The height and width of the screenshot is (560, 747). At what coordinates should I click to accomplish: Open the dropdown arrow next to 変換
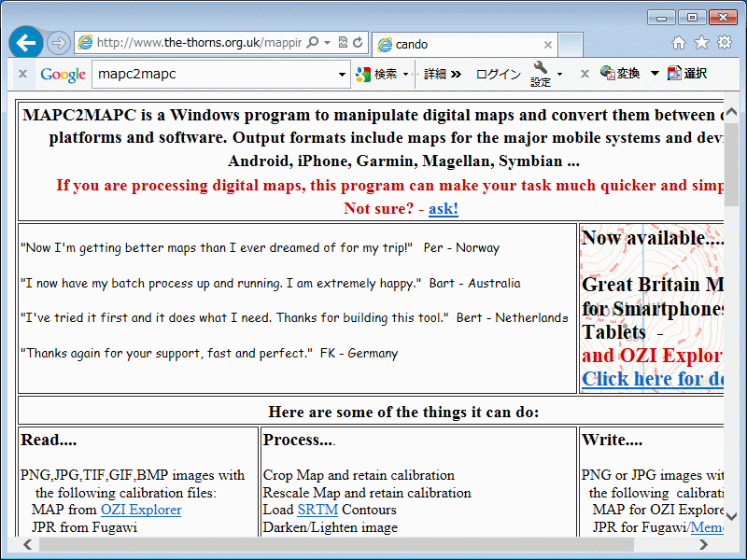pos(655,74)
